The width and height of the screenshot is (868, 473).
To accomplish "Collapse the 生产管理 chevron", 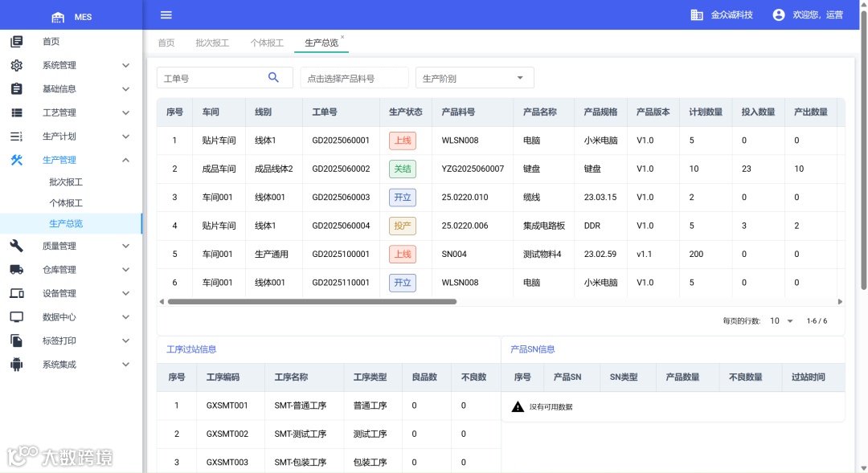I will click(125, 160).
